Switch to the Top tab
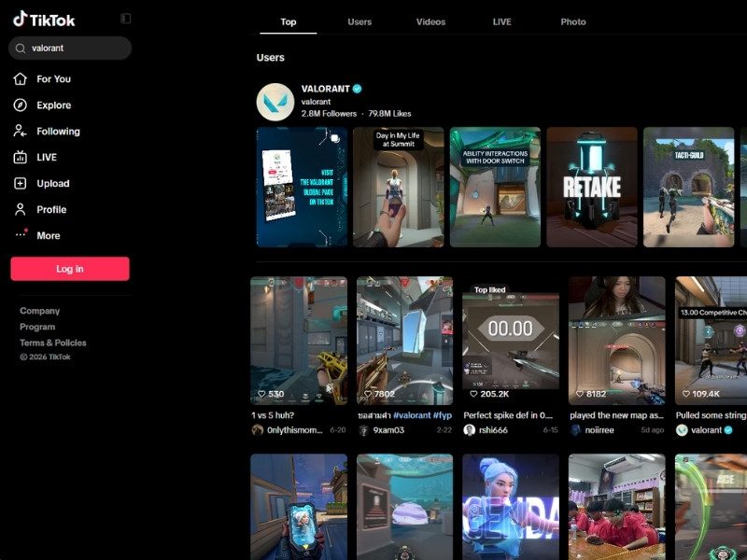This screenshot has width=747, height=560. coord(289,21)
